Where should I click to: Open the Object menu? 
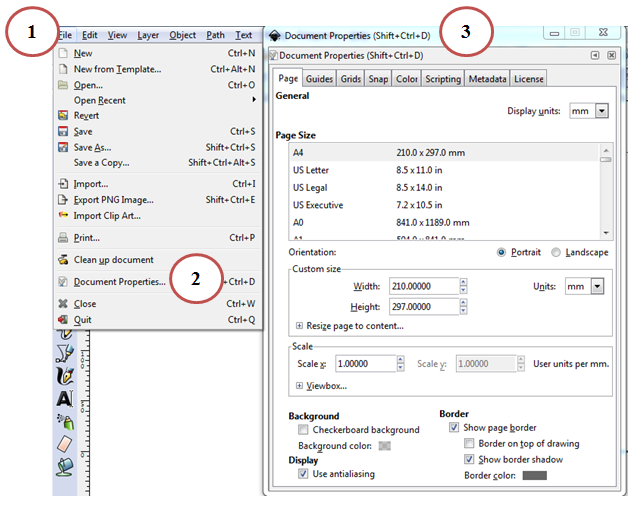[x=183, y=35]
